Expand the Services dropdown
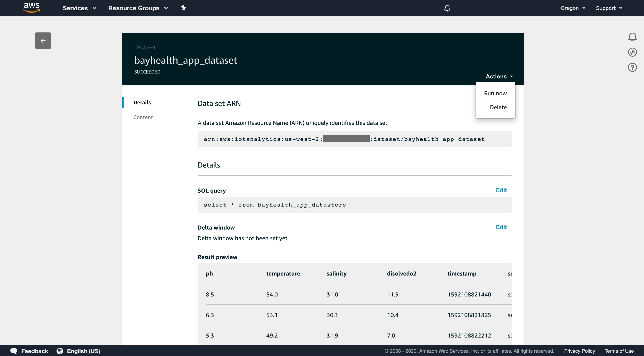644x356 pixels. click(x=79, y=8)
